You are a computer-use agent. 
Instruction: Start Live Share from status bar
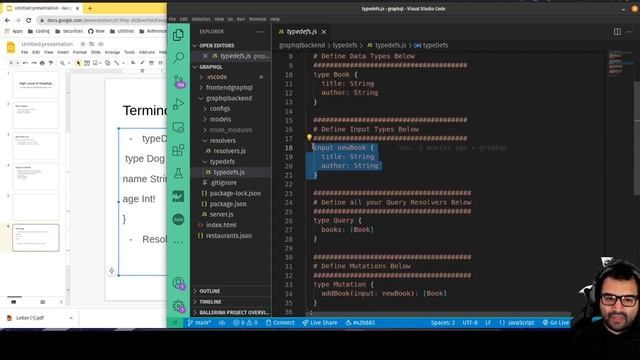[320, 322]
